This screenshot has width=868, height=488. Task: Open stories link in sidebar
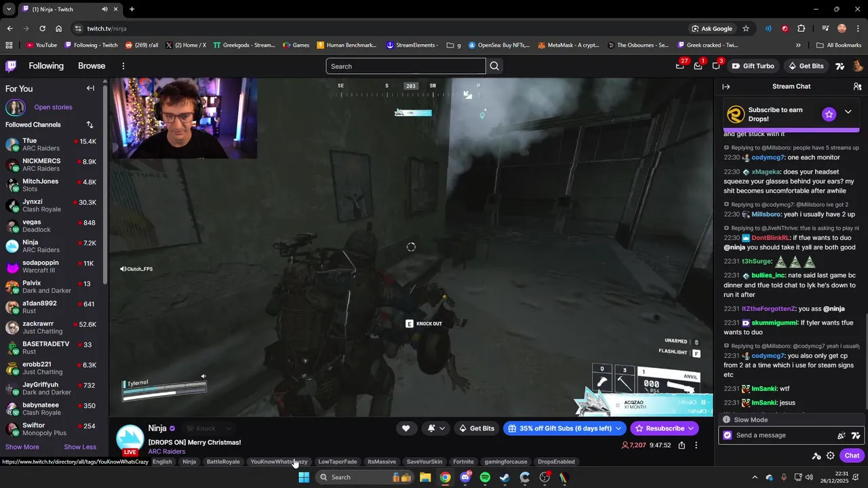[x=53, y=107]
